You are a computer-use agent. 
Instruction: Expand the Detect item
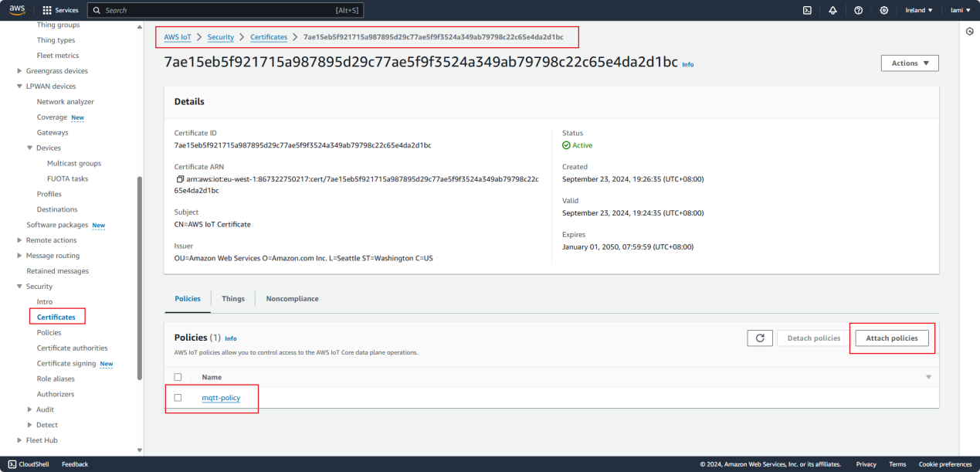tap(30, 425)
